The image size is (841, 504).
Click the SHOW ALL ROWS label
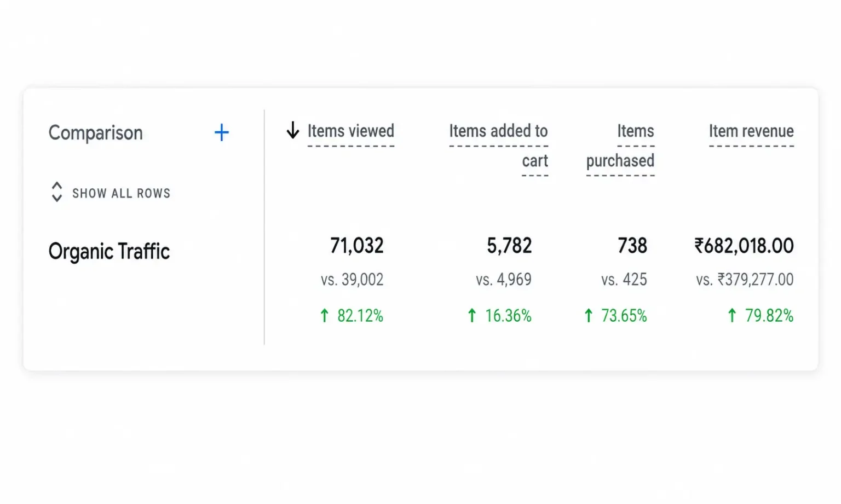[122, 193]
